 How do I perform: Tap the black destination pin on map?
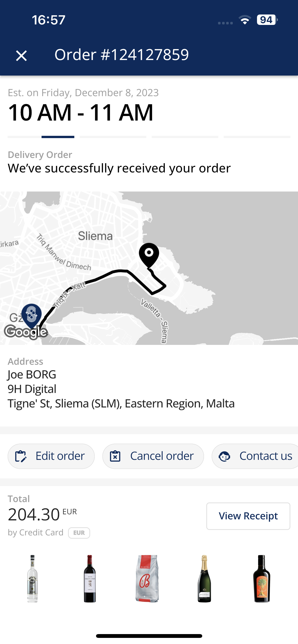coord(149,254)
